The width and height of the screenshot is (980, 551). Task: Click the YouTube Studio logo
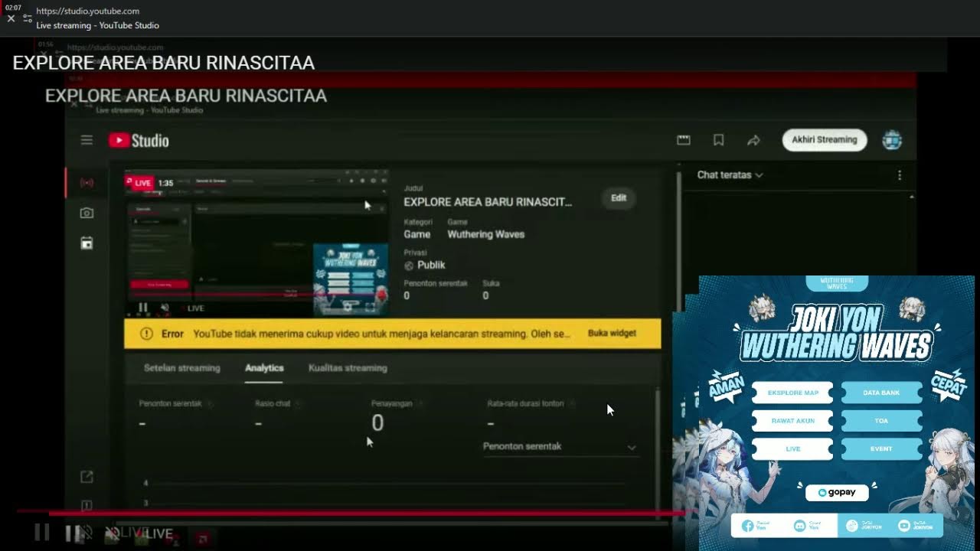click(139, 140)
